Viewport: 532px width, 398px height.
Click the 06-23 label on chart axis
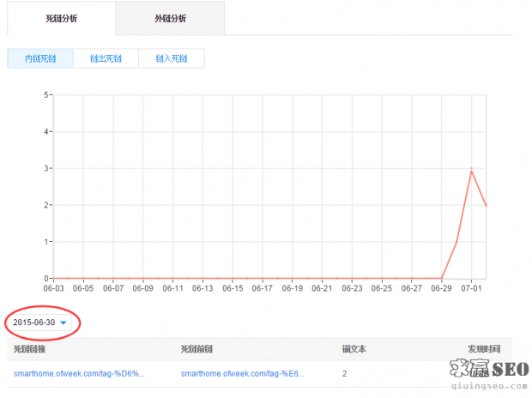[352, 288]
